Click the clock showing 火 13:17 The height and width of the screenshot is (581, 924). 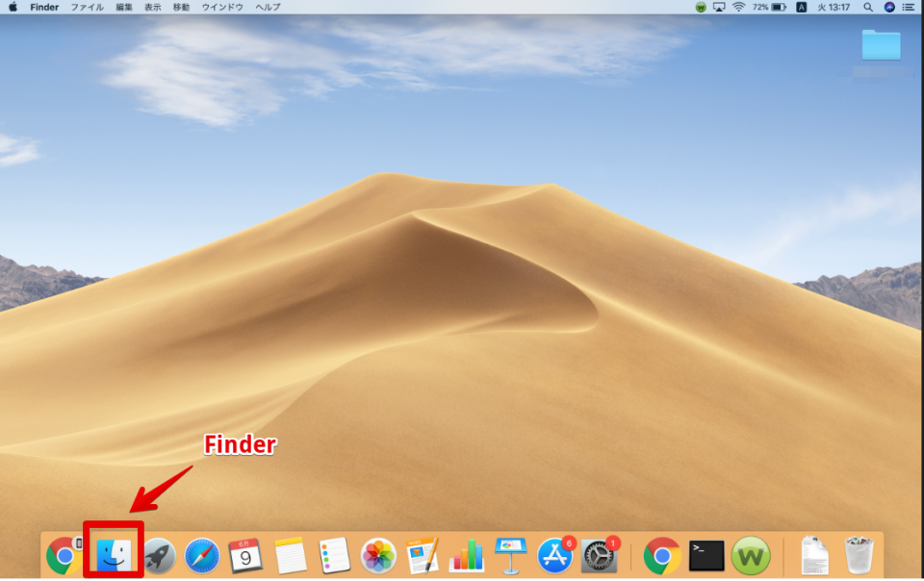pos(834,7)
